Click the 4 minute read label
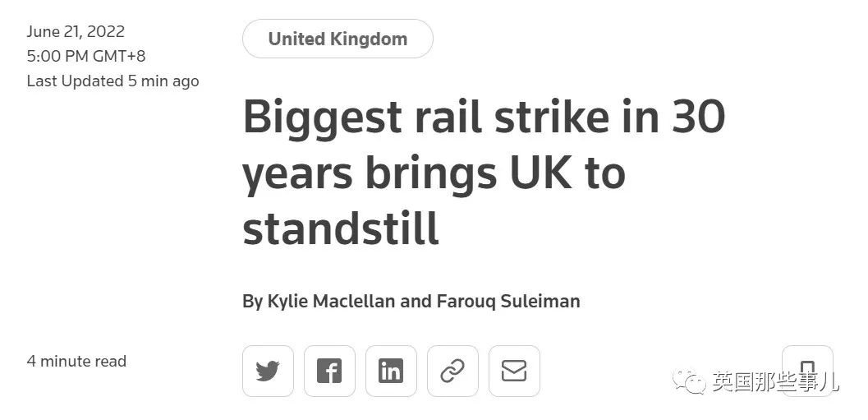The height and width of the screenshot is (420, 868). pos(76,362)
